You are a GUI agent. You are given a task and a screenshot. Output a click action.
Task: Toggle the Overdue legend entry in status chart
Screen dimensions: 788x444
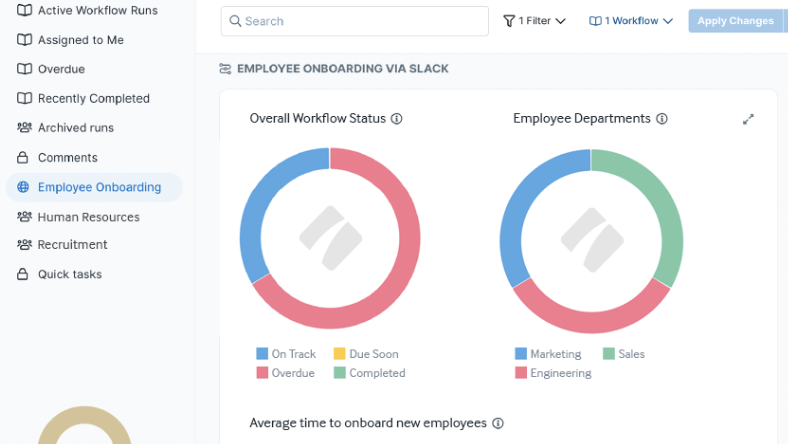pyautogui.click(x=286, y=373)
